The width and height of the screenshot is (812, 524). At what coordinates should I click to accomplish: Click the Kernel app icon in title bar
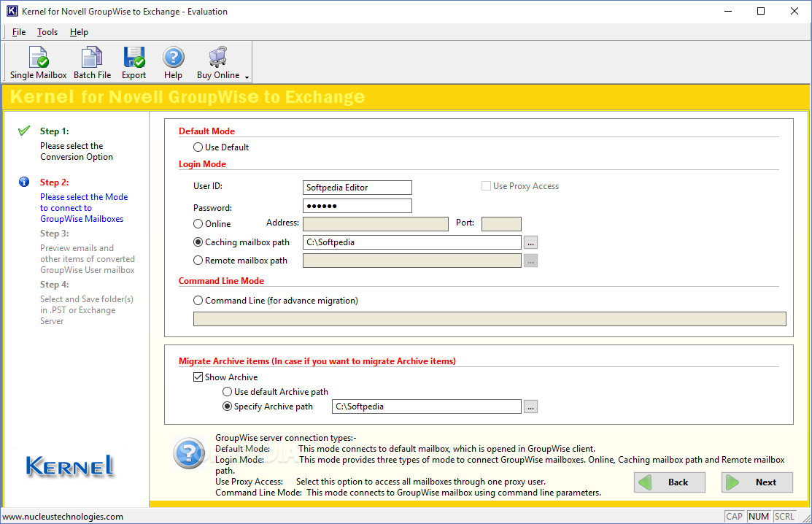click(12, 11)
